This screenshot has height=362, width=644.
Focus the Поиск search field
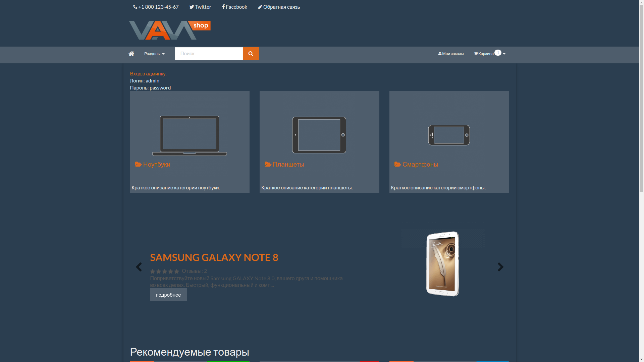tap(209, 54)
